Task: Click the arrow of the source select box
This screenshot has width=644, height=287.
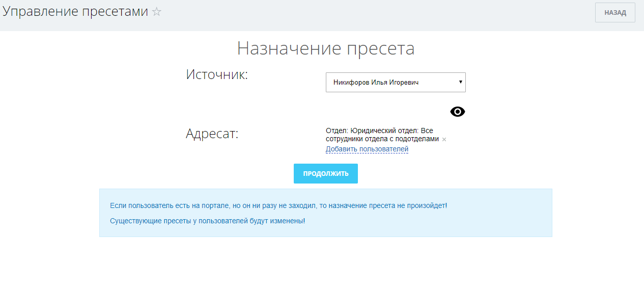Action: coord(460,82)
